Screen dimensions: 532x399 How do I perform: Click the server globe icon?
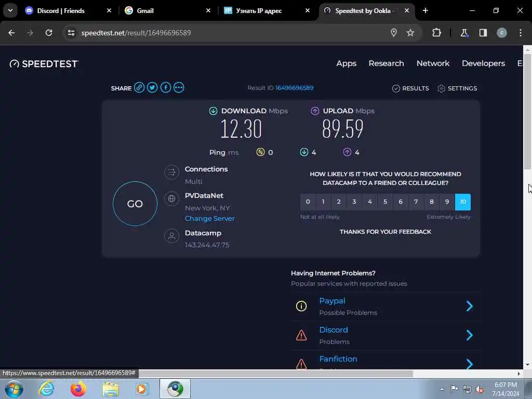(171, 199)
